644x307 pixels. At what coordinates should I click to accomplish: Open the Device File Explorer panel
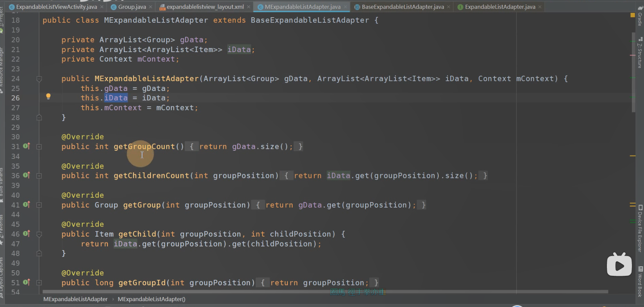point(640,229)
